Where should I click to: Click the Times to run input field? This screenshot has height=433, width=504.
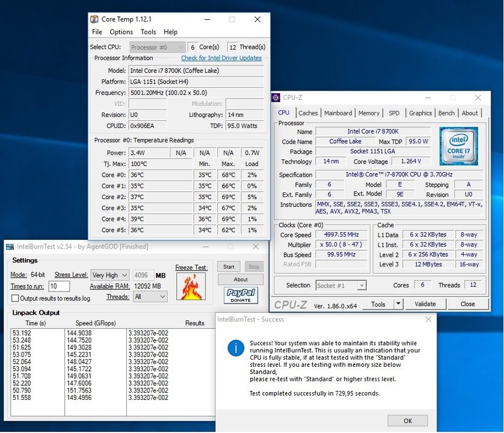(59, 286)
